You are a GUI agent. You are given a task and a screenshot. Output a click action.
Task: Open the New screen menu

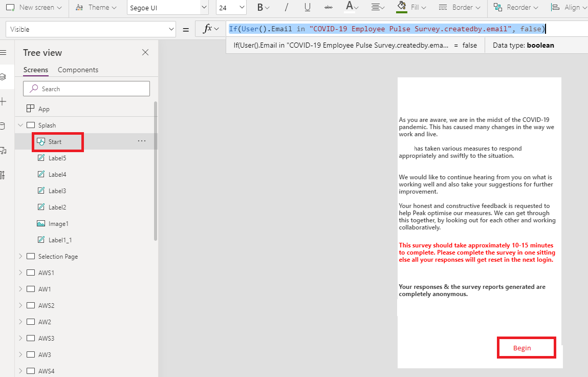(x=34, y=8)
